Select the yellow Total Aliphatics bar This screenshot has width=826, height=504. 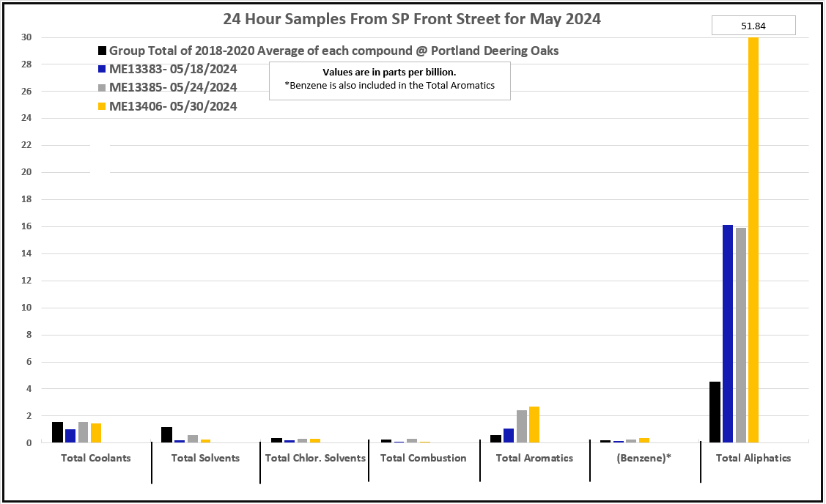click(753, 242)
